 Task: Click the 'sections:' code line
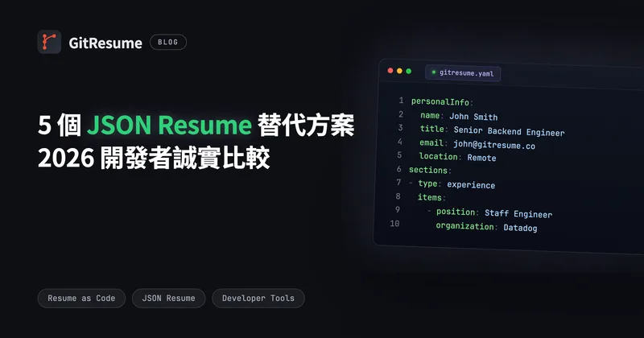click(x=430, y=170)
